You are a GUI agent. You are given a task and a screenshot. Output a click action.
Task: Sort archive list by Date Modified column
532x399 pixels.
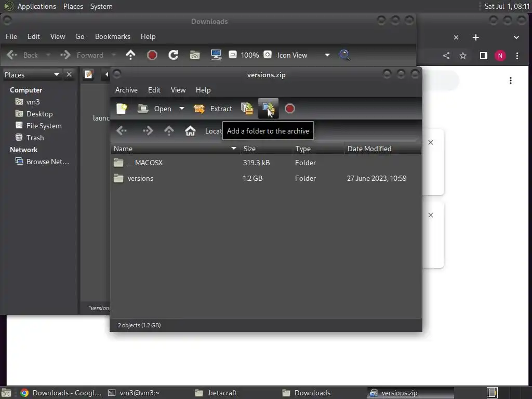pos(383,149)
